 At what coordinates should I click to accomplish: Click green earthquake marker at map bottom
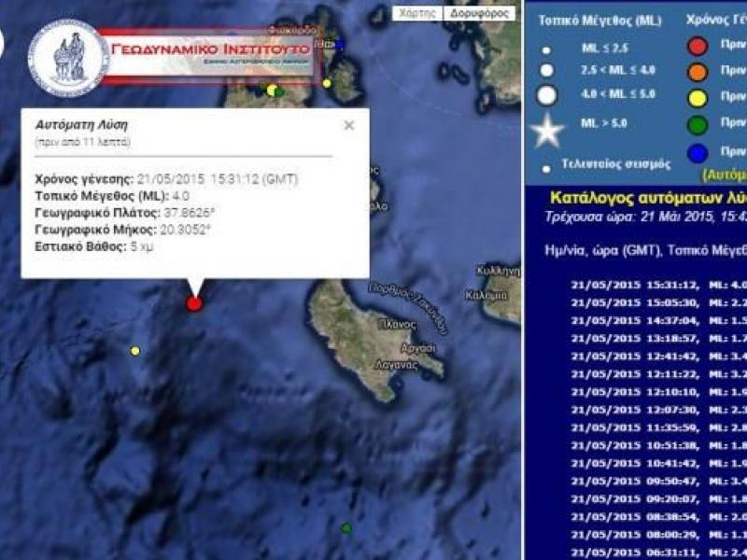click(x=346, y=528)
